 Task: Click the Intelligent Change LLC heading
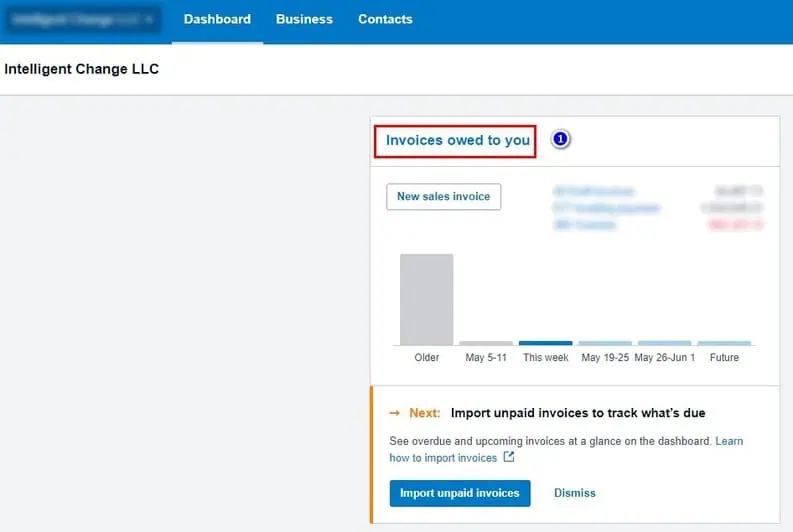click(x=81, y=69)
